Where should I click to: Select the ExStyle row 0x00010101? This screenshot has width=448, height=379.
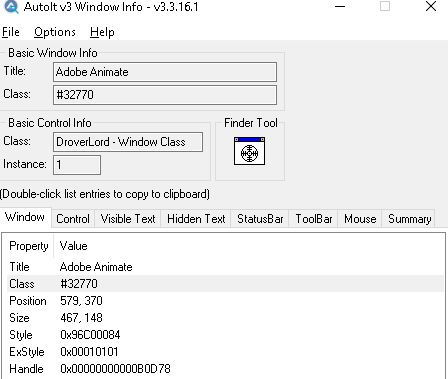tap(225, 352)
